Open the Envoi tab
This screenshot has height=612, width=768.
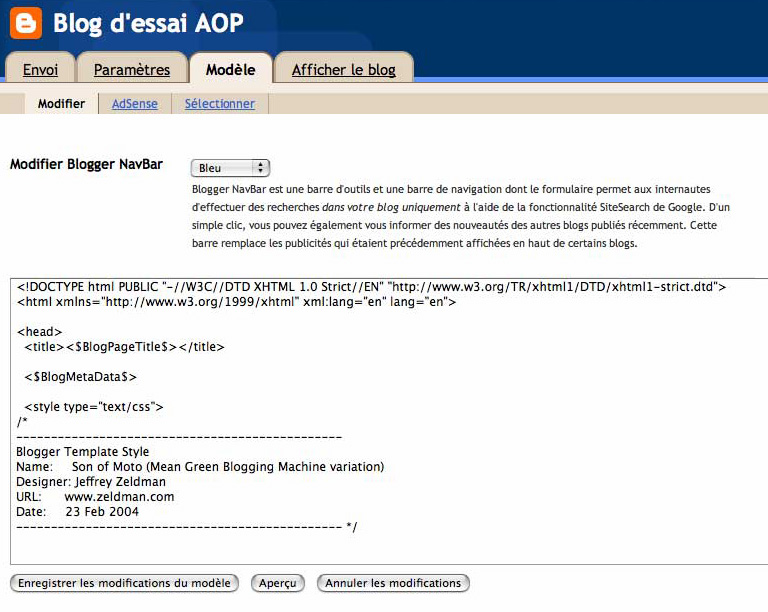tap(40, 70)
